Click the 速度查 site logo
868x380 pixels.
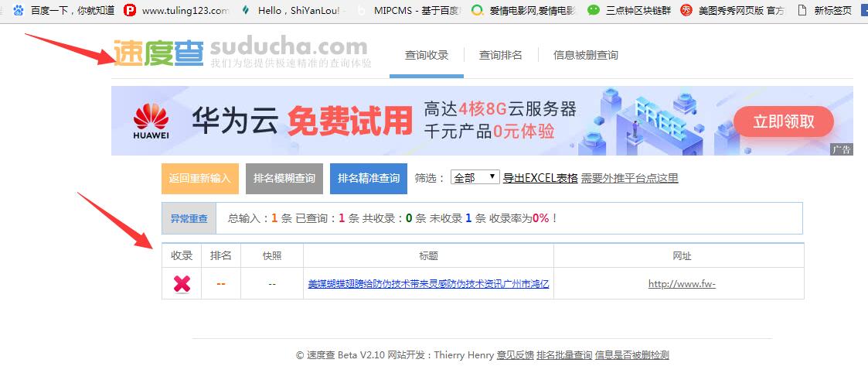click(158, 53)
